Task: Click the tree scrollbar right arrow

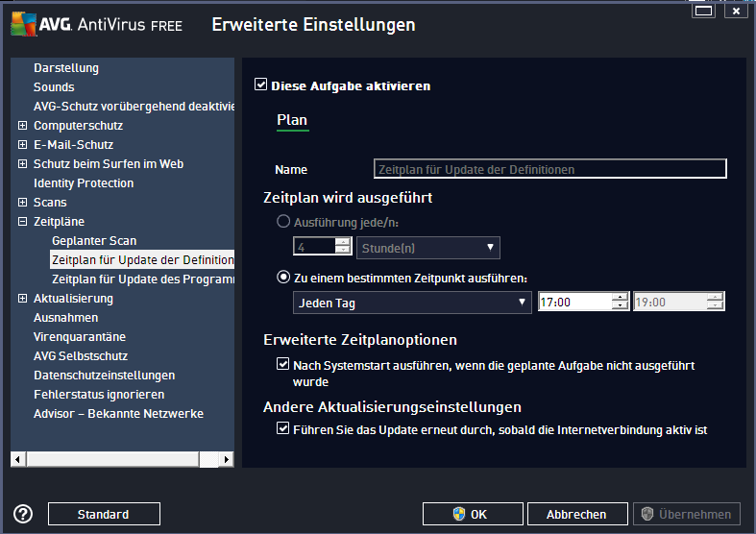Action: (227, 459)
